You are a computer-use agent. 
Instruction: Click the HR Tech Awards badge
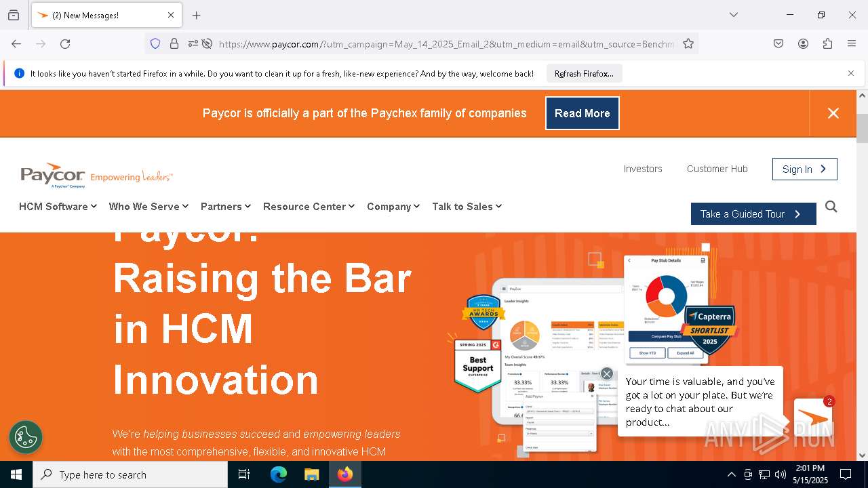[484, 312]
